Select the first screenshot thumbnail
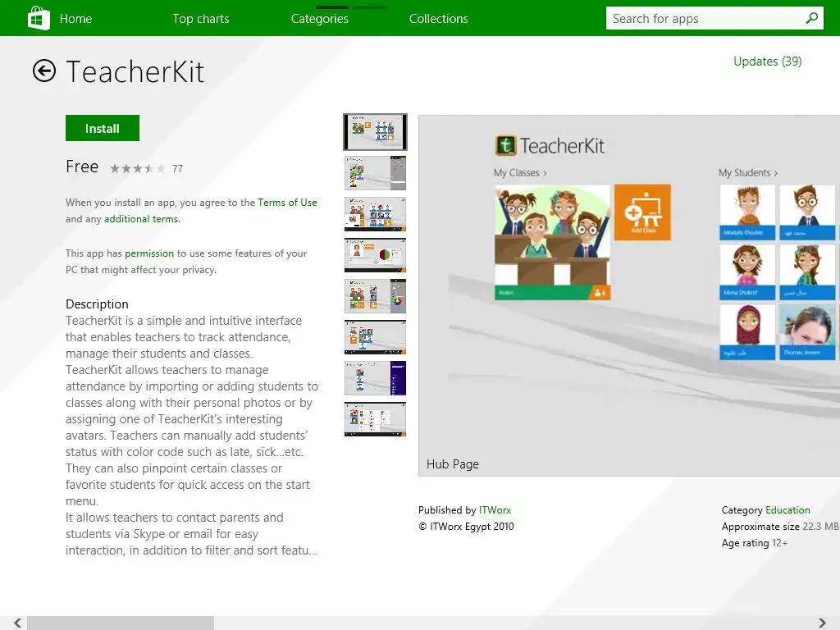Image resolution: width=840 pixels, height=630 pixels. pyautogui.click(x=375, y=132)
